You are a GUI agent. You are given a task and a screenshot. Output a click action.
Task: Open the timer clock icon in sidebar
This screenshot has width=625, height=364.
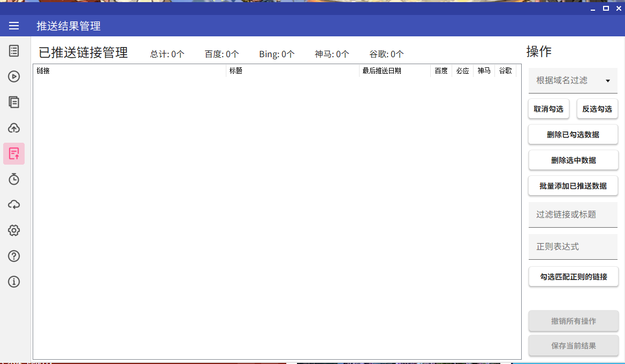(14, 179)
